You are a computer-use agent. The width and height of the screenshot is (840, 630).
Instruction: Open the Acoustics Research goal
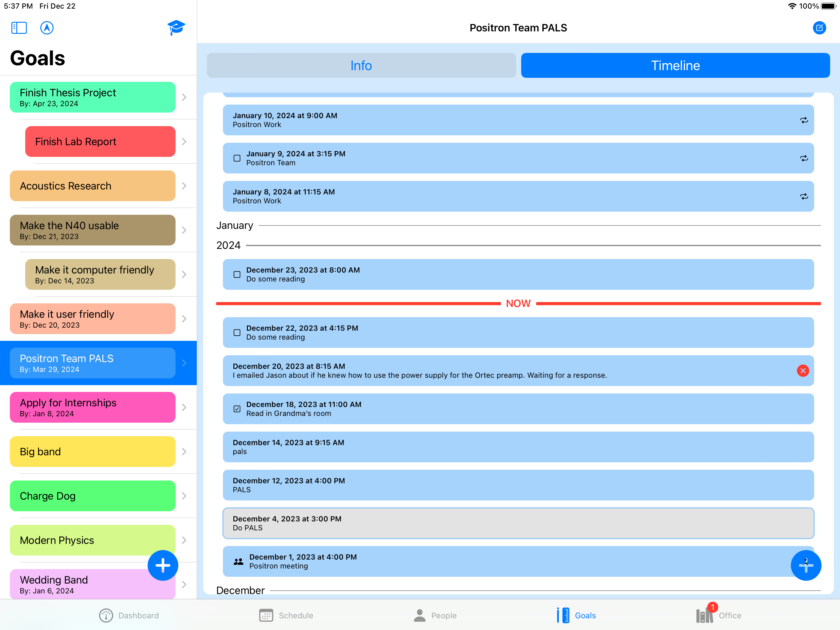tap(93, 186)
